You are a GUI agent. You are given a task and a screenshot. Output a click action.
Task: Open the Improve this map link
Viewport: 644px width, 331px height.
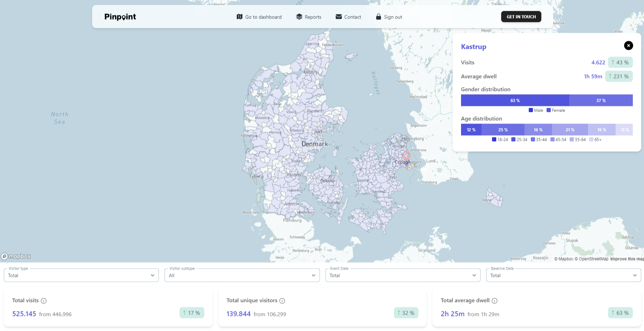click(627, 259)
